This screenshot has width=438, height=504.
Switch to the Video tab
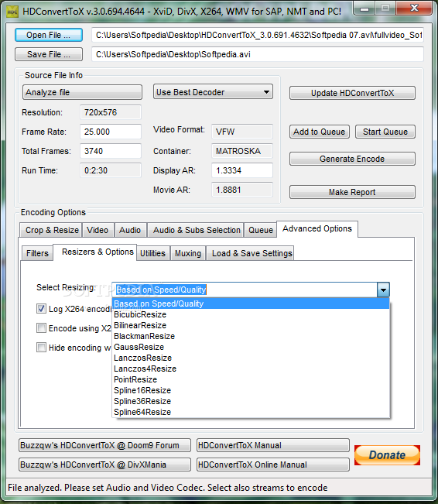click(x=98, y=230)
